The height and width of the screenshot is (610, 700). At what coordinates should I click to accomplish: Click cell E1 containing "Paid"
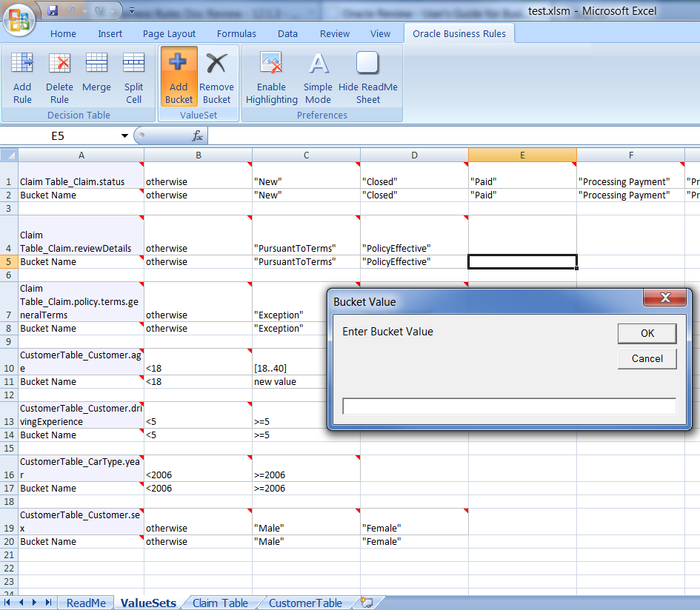pyautogui.click(x=522, y=175)
